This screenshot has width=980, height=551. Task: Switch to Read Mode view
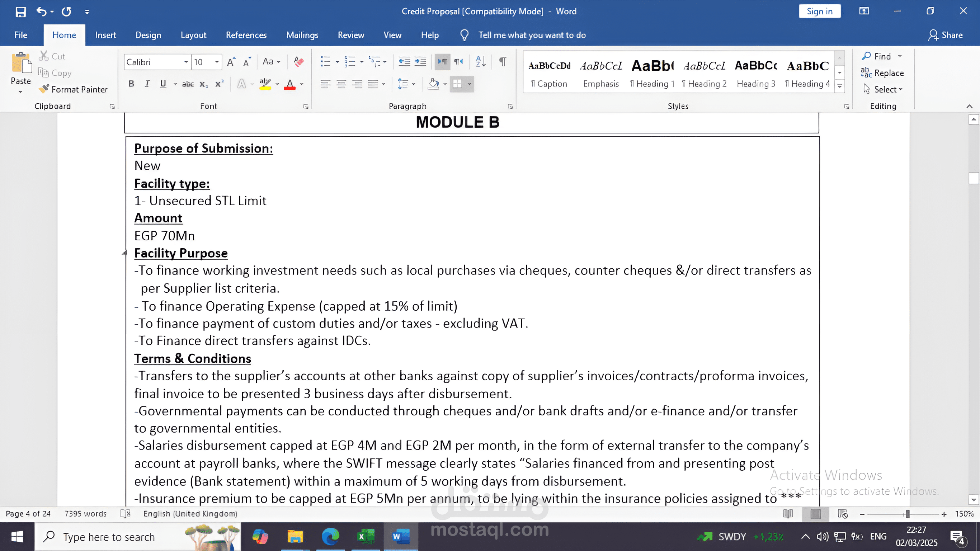(788, 514)
